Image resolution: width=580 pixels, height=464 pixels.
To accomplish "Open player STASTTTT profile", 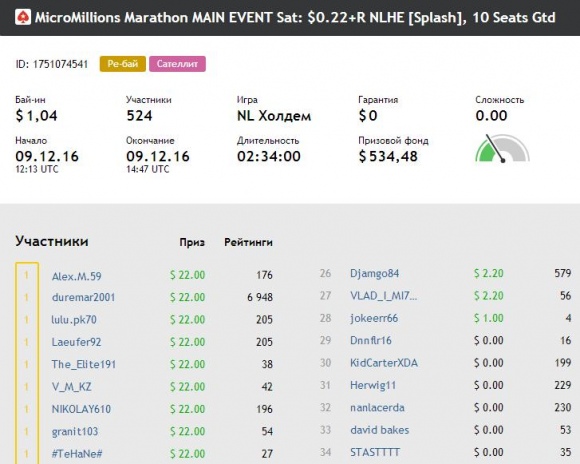I will pos(375,452).
